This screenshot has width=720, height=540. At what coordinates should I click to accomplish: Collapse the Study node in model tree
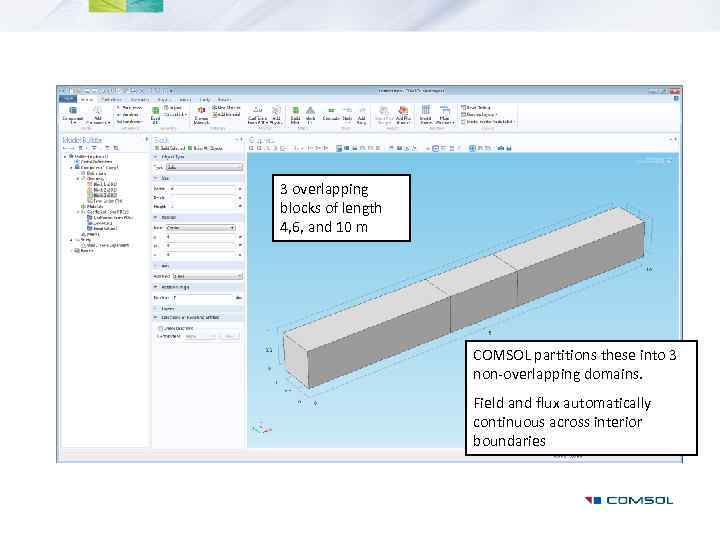pos(72,240)
